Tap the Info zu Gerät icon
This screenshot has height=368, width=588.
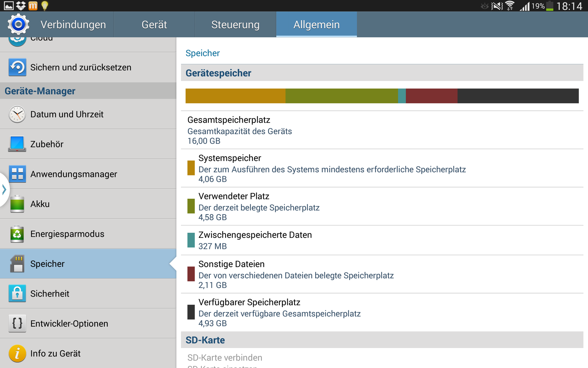click(17, 353)
